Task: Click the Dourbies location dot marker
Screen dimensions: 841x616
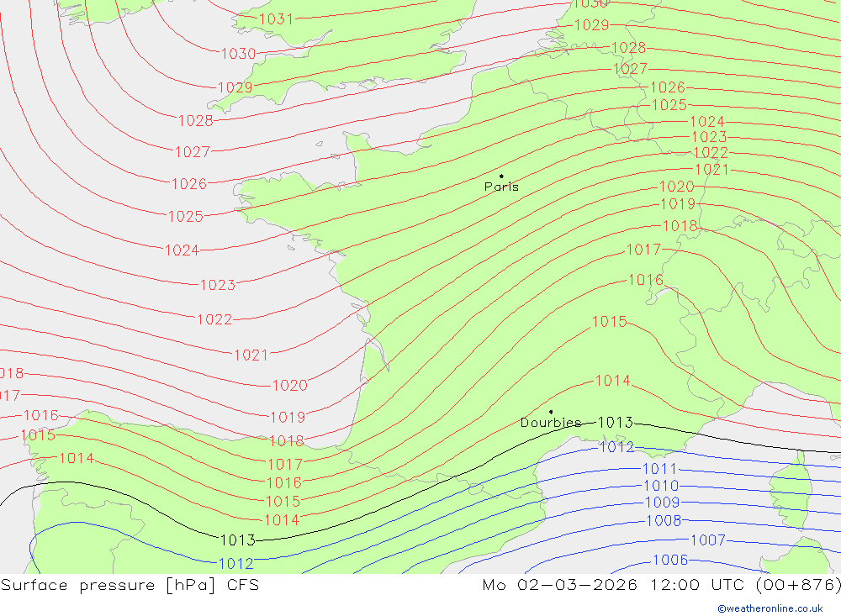Action: tap(551, 412)
